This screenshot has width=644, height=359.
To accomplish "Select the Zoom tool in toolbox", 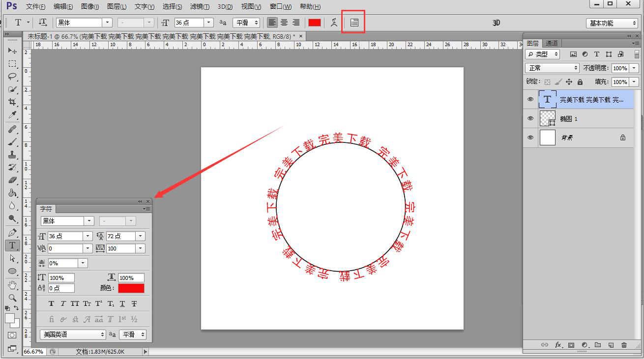I will 12,298.
